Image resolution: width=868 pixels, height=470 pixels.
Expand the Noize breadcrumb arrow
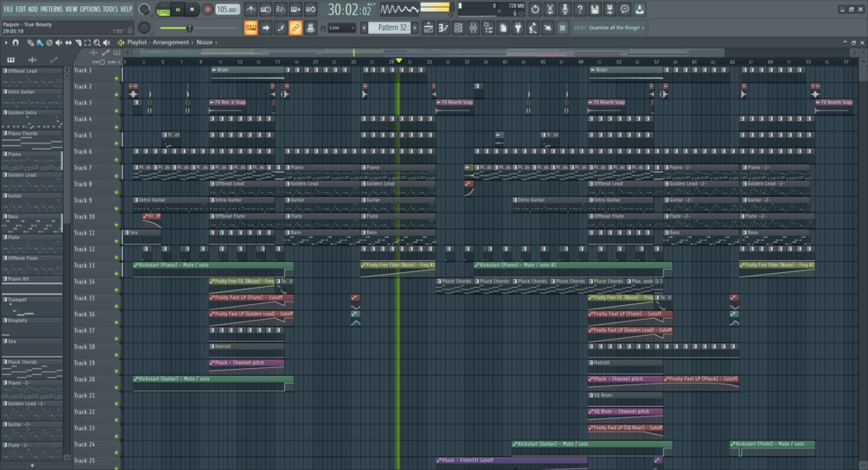pos(217,42)
